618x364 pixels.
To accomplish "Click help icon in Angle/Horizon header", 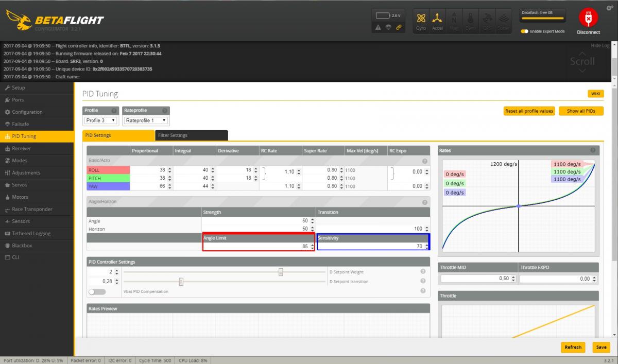I will (x=425, y=202).
